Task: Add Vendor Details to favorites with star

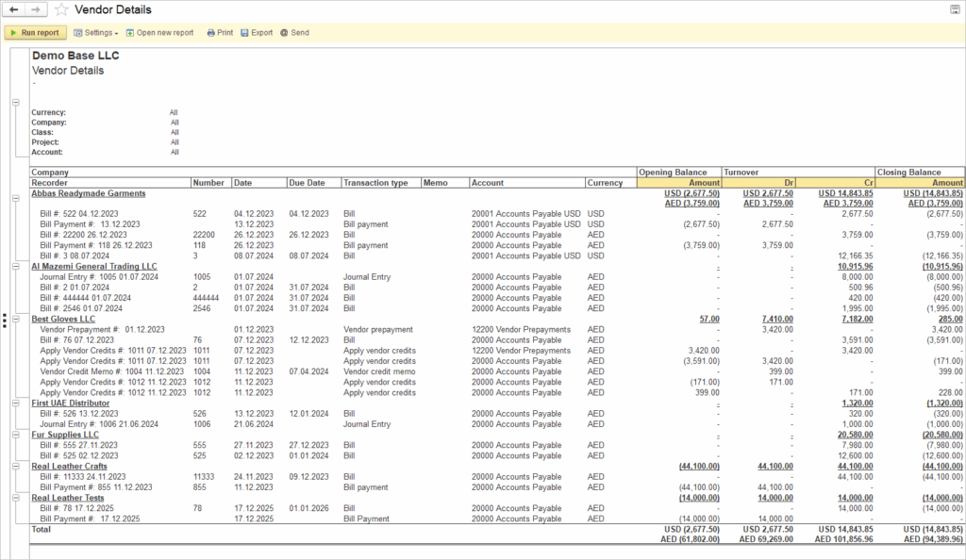Action: [x=61, y=9]
